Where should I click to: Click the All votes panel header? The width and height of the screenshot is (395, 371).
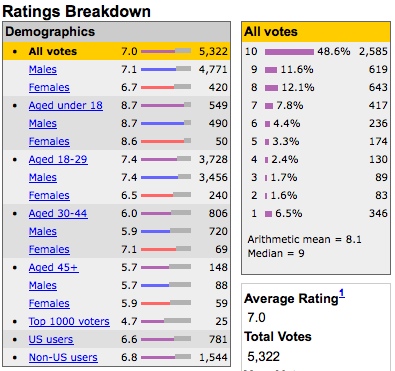[x=316, y=32]
